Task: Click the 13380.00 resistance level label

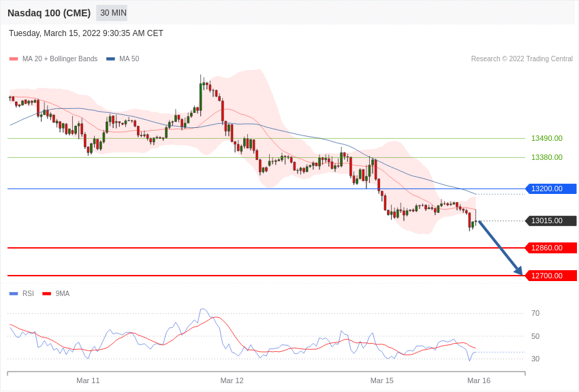Action: [x=547, y=157]
